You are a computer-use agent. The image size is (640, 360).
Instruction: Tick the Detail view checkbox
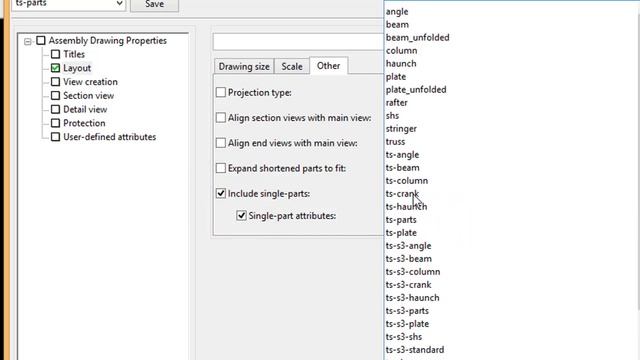point(56,109)
